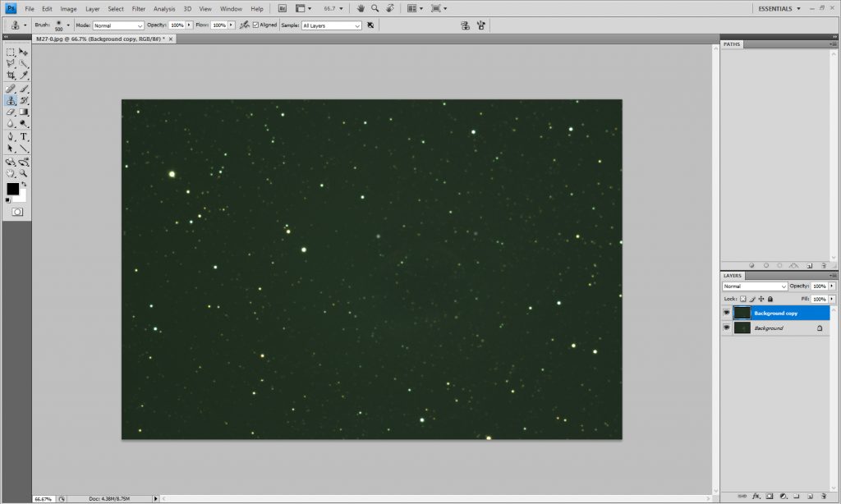
Task: Open the layer Fill slider arrow
Action: [x=831, y=299]
